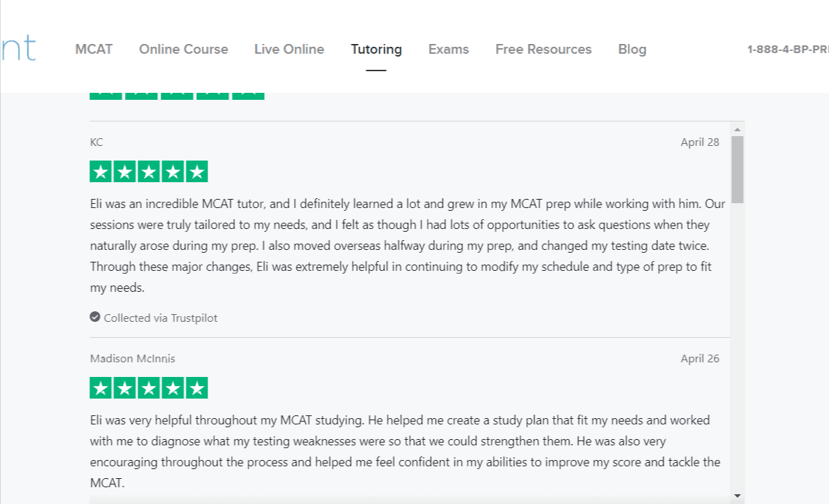This screenshot has width=829, height=504.
Task: Click the reviews list scroll-up arrow
Action: 737,129
